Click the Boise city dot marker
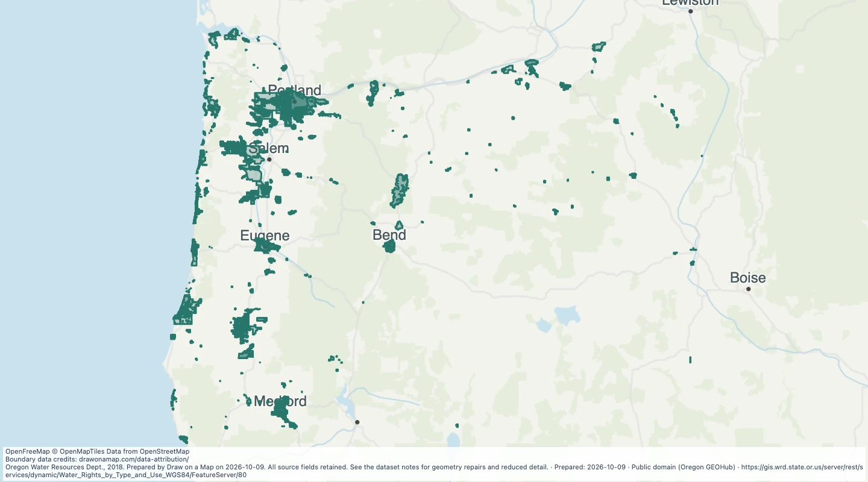 (748, 289)
